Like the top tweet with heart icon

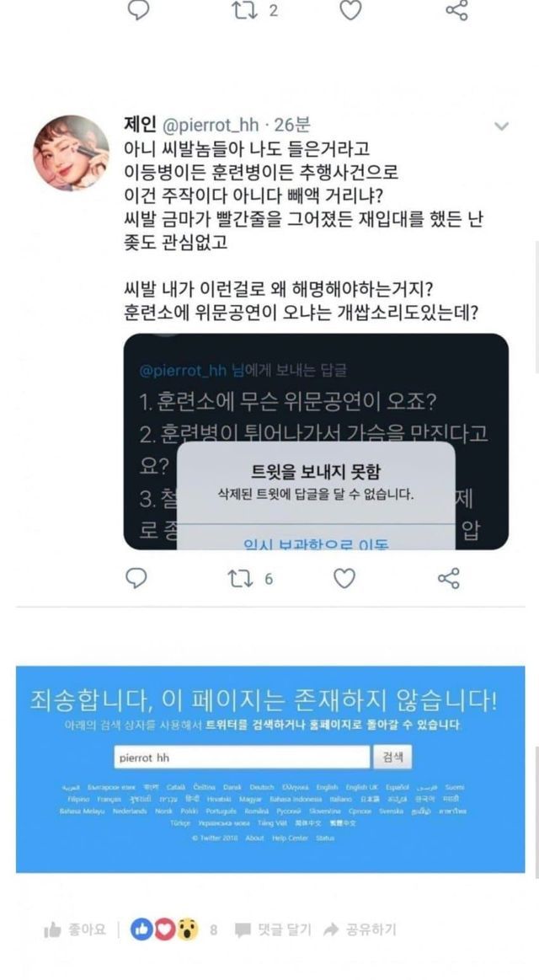point(351,10)
